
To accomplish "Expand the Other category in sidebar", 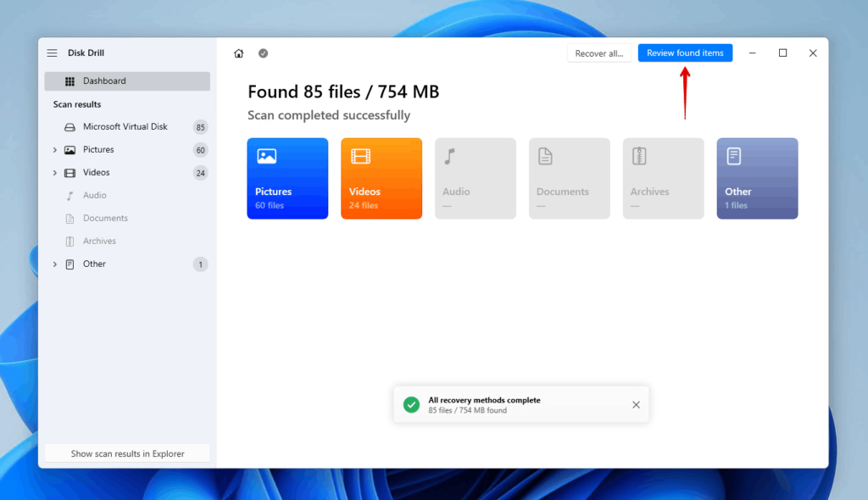I will 55,264.
